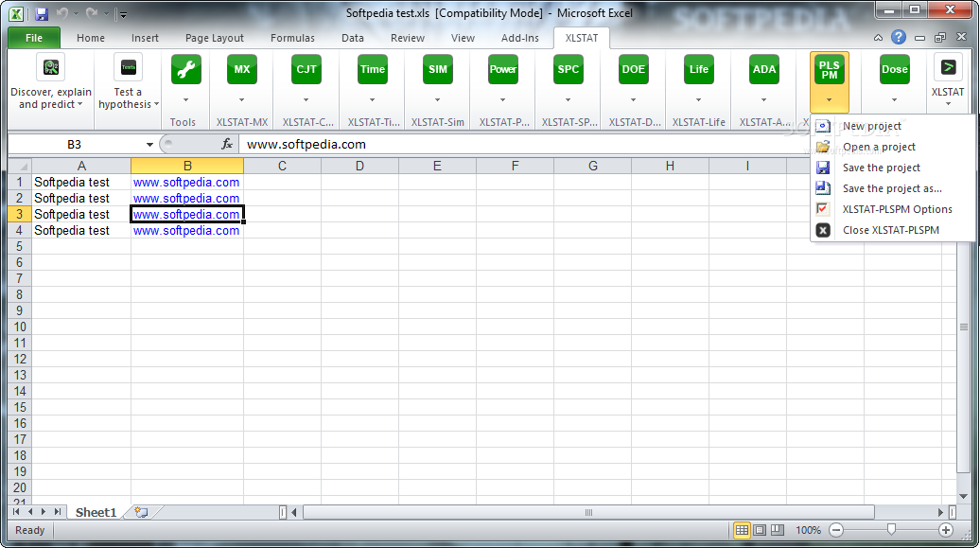Click the Discover, explain and predict icon
The image size is (980, 548).
point(51,67)
